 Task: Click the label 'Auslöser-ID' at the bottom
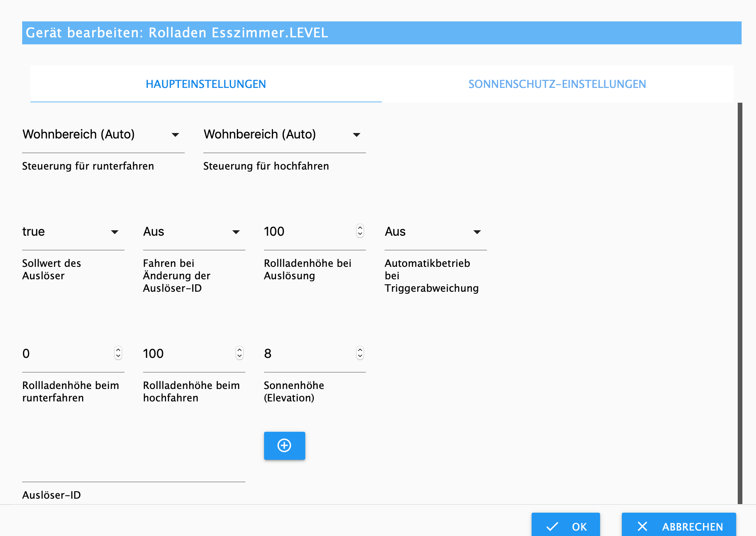51,495
